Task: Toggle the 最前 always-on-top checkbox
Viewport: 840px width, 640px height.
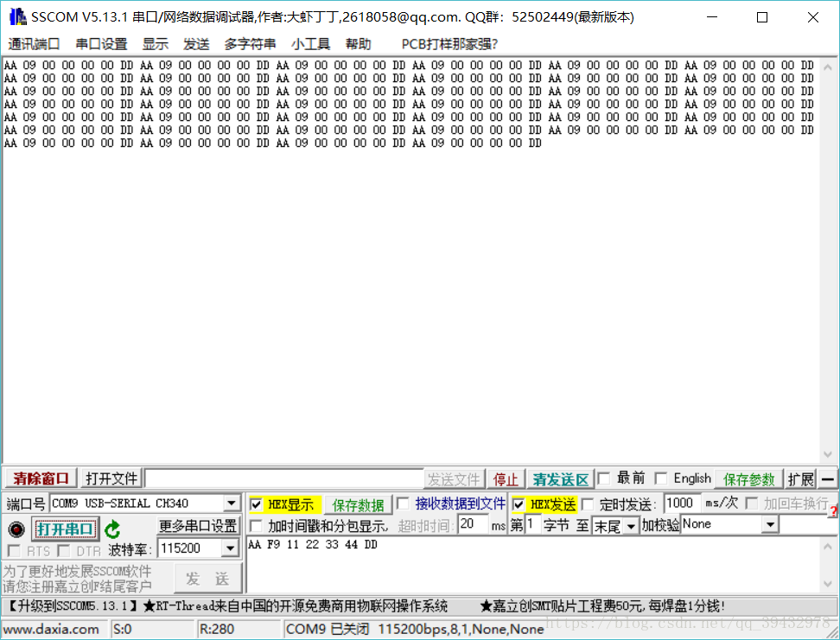Action: (x=603, y=478)
